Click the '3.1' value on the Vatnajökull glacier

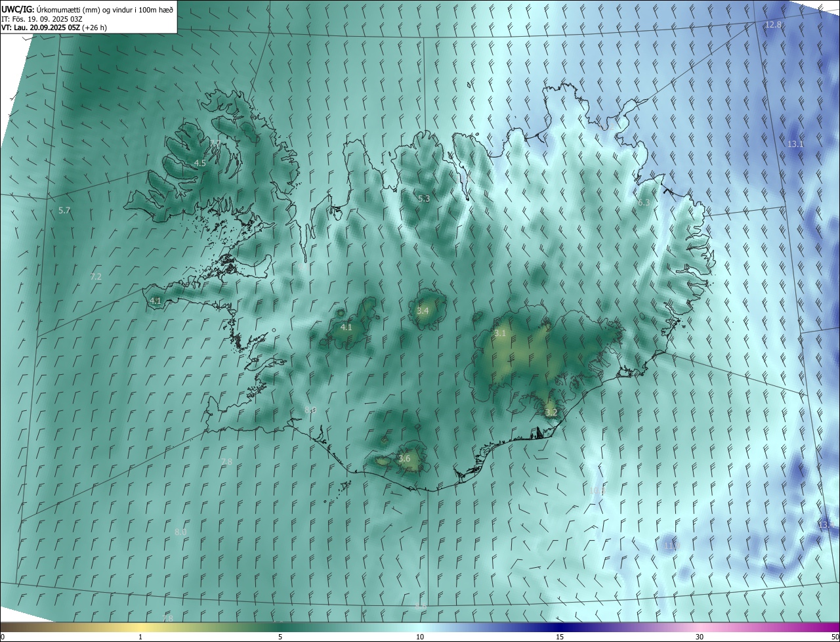500,333
